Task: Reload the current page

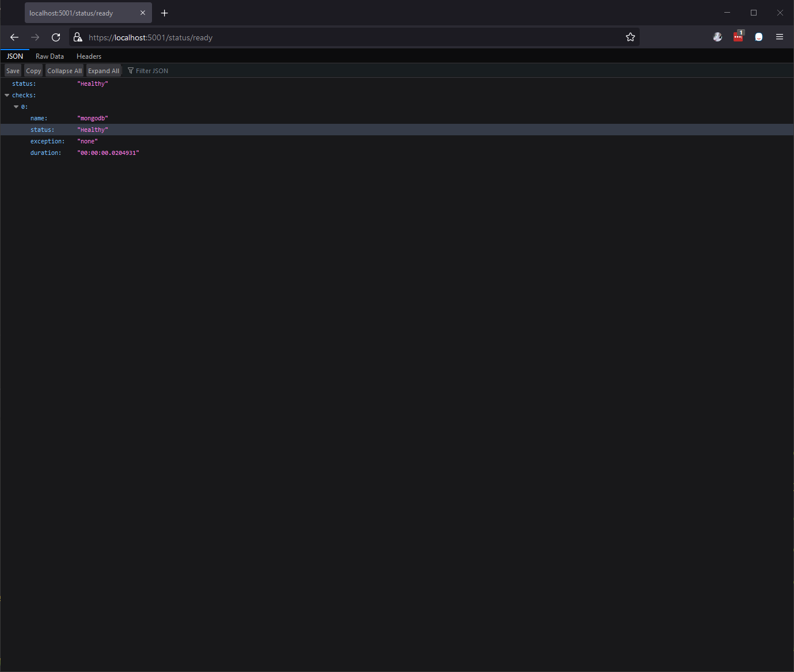Action: point(56,37)
